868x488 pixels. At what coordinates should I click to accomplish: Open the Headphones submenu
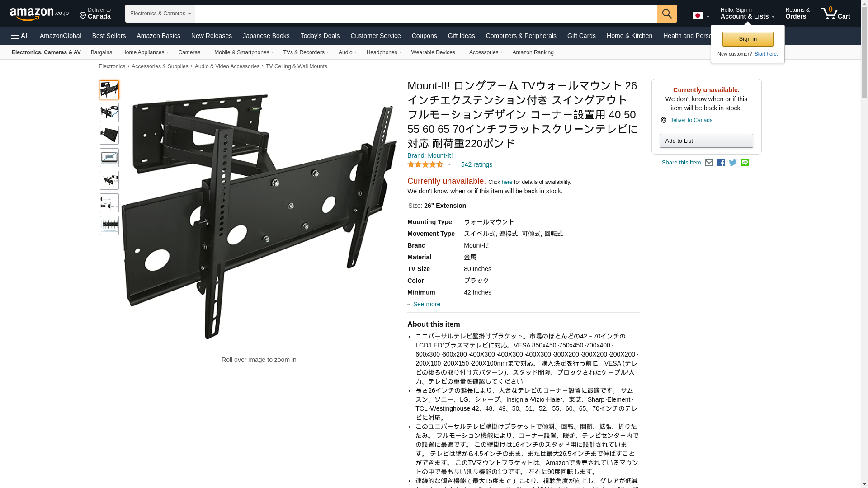[x=384, y=52]
